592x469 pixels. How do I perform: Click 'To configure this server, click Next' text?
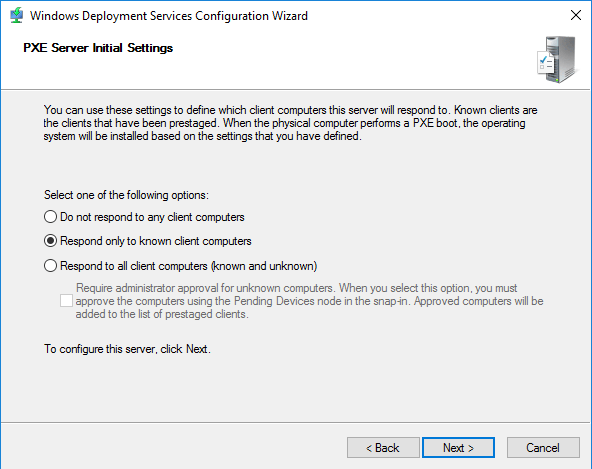coord(127,349)
